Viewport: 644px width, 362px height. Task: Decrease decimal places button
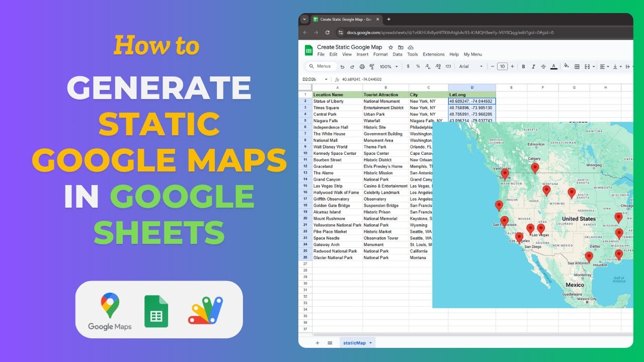[428, 66]
